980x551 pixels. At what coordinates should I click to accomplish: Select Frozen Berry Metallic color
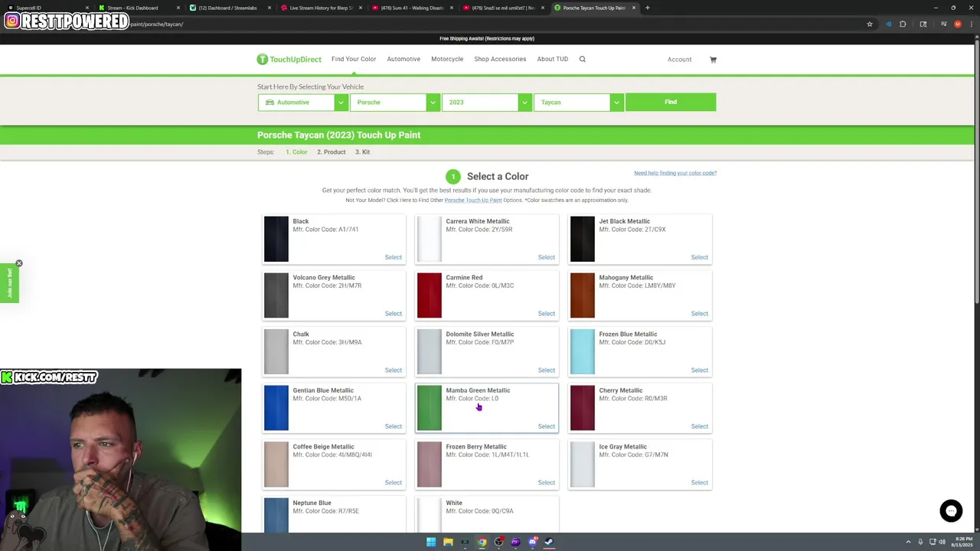[x=546, y=483]
